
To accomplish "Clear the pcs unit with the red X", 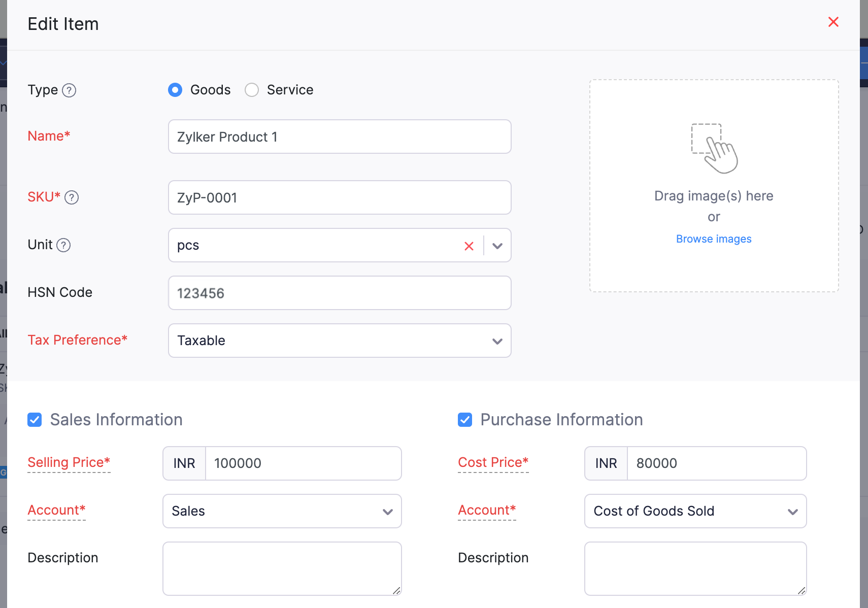I will (x=469, y=246).
